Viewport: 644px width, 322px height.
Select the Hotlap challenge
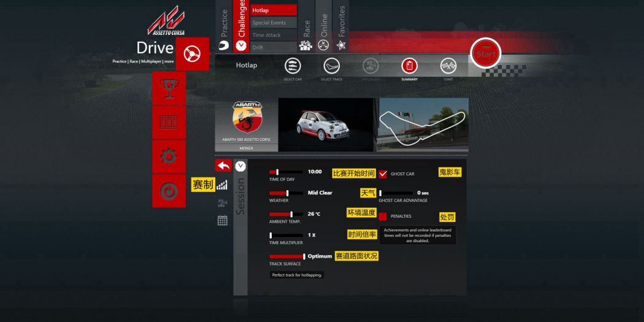click(274, 10)
